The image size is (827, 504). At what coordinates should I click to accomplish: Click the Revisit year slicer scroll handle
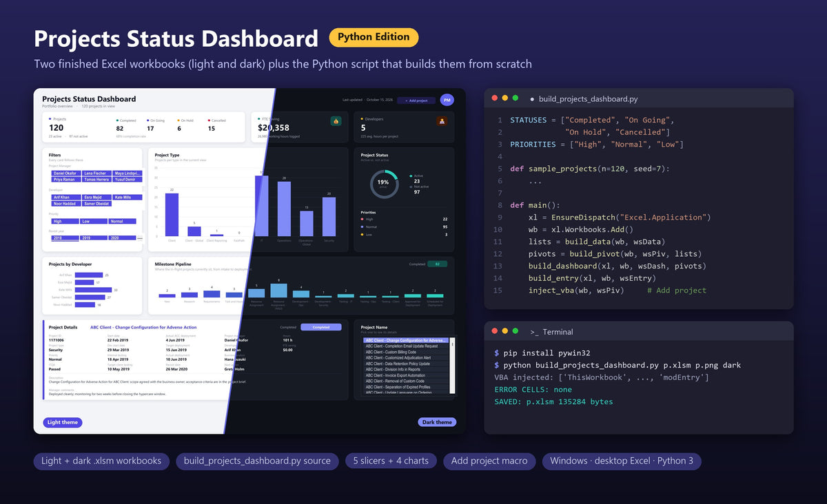point(140,238)
